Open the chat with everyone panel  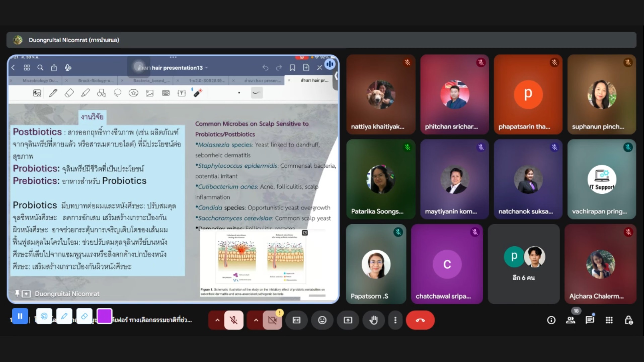(590, 320)
